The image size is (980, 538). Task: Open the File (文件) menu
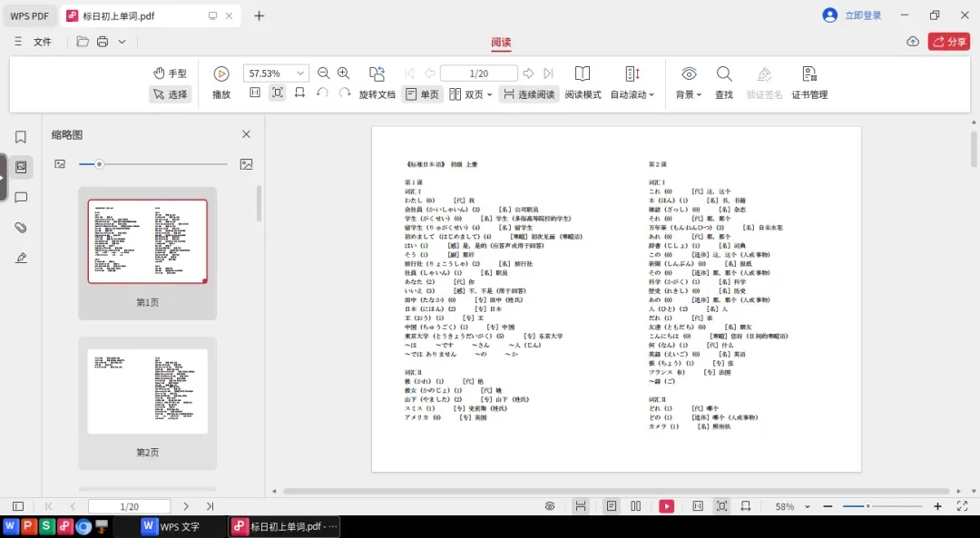(x=42, y=42)
